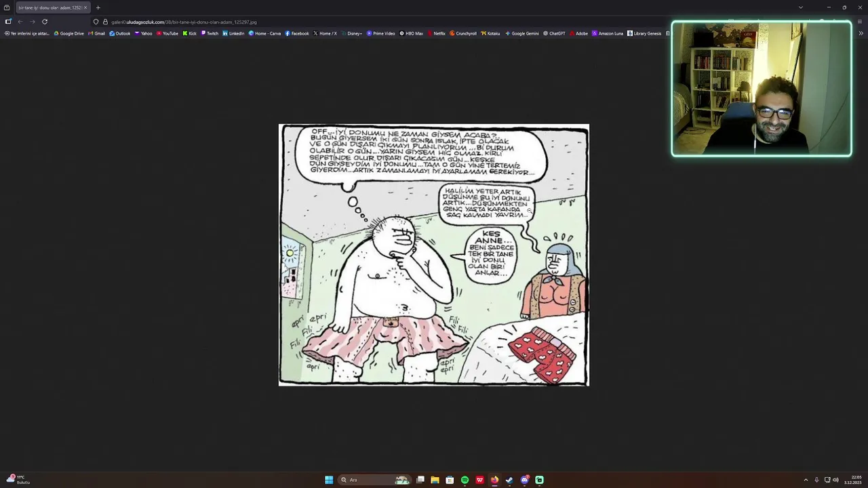Open the Amazon Luna bookmark
Image resolution: width=868 pixels, height=488 pixels.
[608, 33]
